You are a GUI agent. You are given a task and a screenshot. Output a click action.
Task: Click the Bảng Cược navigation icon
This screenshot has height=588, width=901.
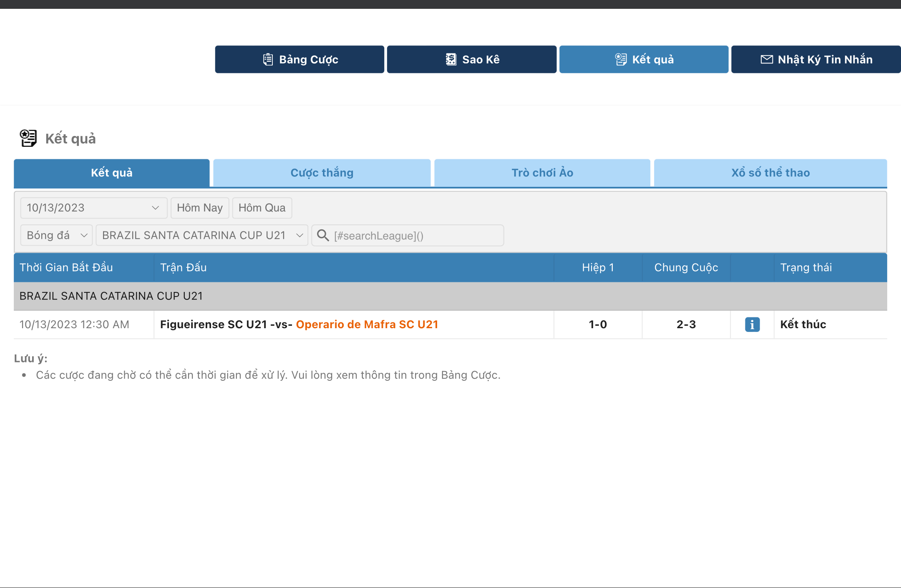click(x=268, y=59)
